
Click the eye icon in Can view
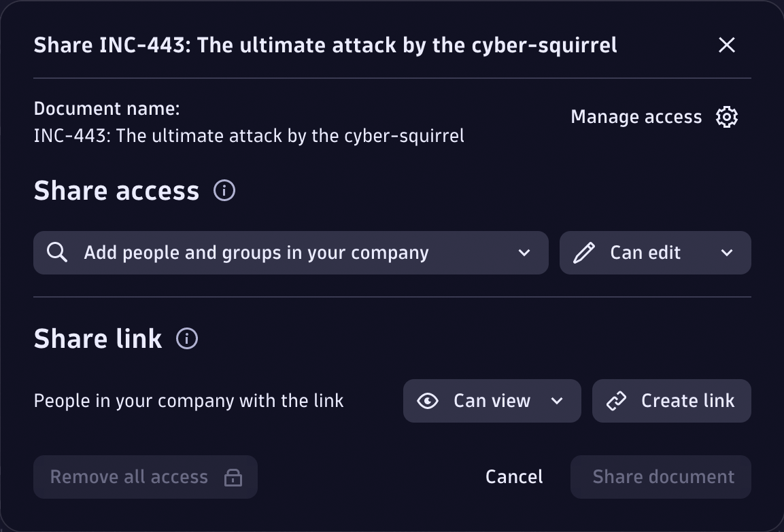428,401
